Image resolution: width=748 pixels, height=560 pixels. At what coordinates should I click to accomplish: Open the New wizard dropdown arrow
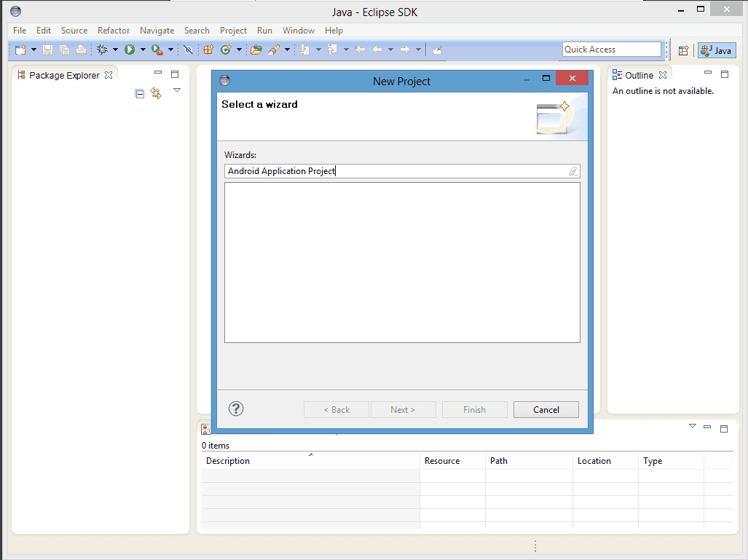(34, 50)
